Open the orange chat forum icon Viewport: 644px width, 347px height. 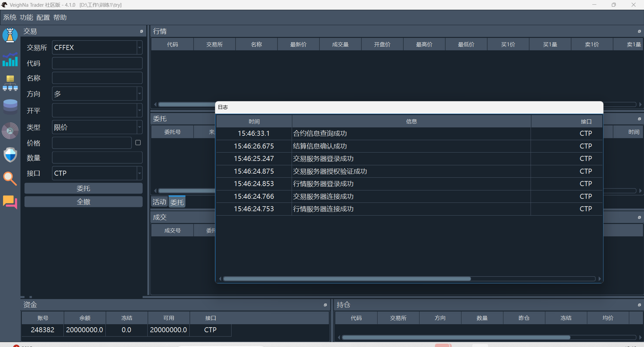(10, 202)
